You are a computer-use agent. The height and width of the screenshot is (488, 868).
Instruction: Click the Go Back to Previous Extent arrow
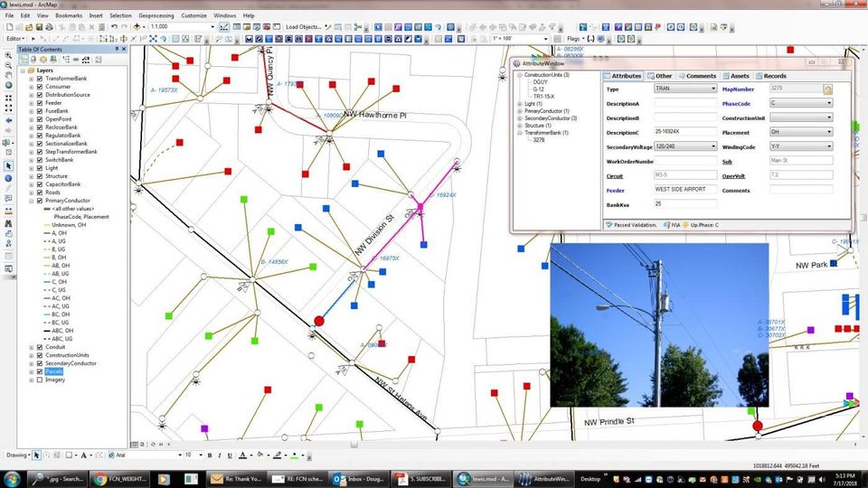pos(9,120)
